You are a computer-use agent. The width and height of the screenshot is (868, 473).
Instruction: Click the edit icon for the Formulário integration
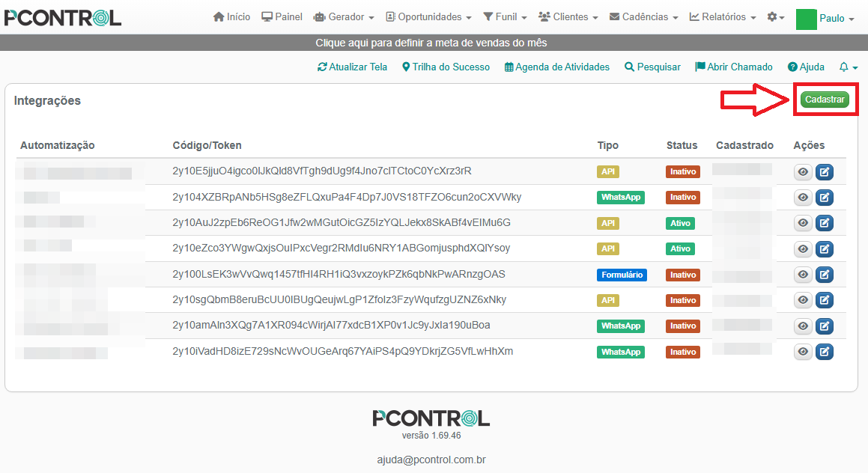[825, 275]
